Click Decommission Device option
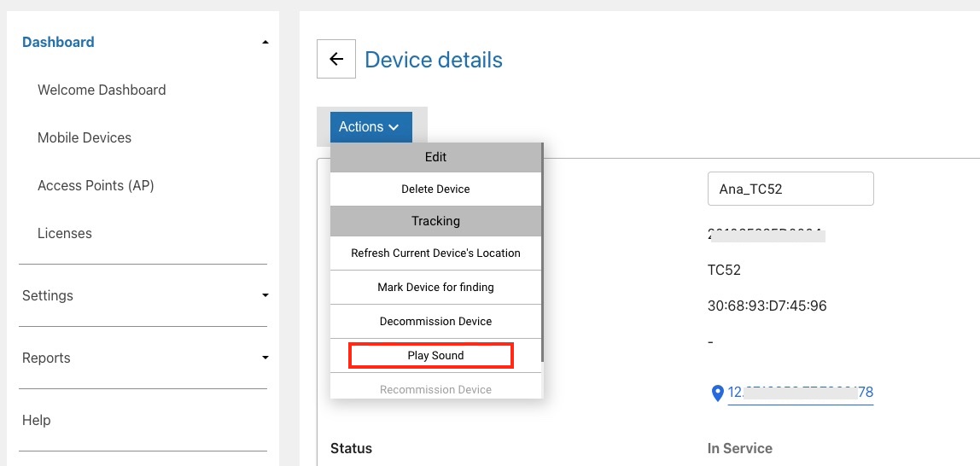980x466 pixels. click(435, 321)
